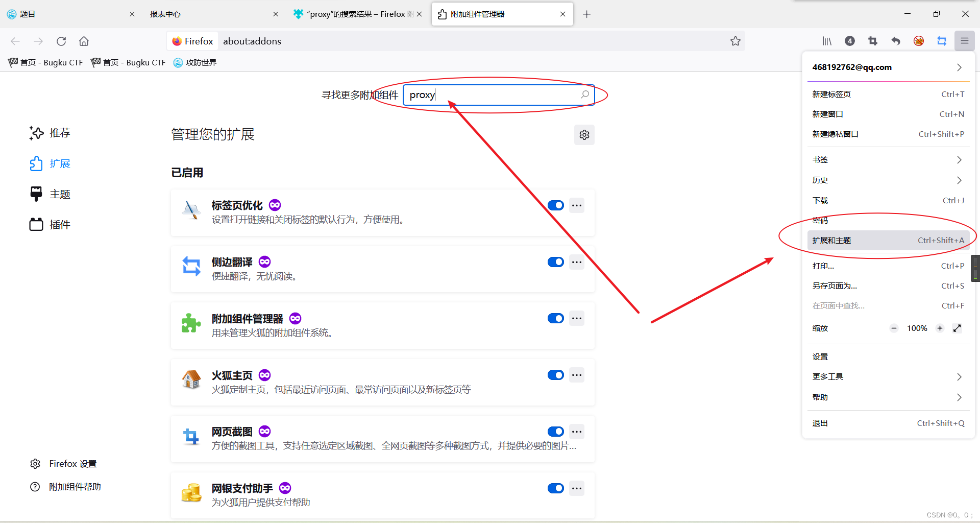This screenshot has height=523, width=980.
Task: Open the 插件 section in sidebar
Action: [59, 224]
